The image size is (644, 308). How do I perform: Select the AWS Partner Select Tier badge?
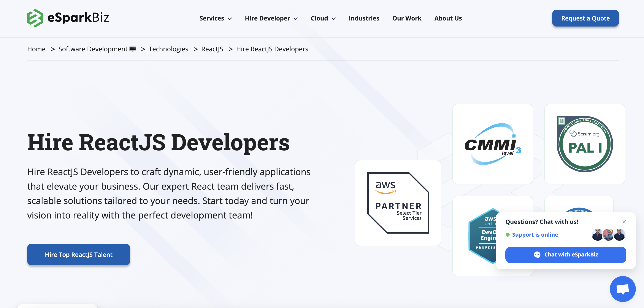point(398,202)
